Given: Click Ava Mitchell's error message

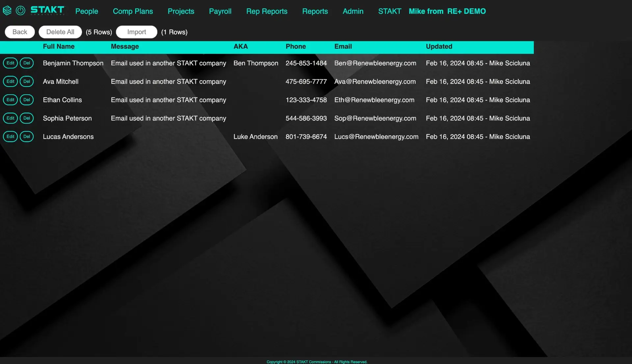Looking at the screenshot, I should pyautogui.click(x=169, y=82).
